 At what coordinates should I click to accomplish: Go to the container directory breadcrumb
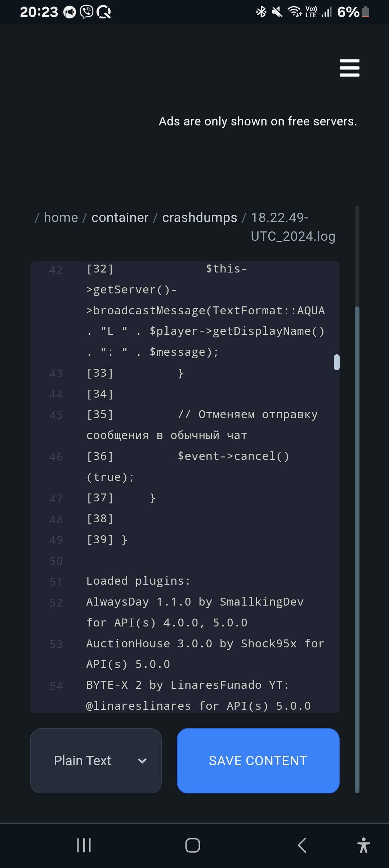(x=120, y=218)
